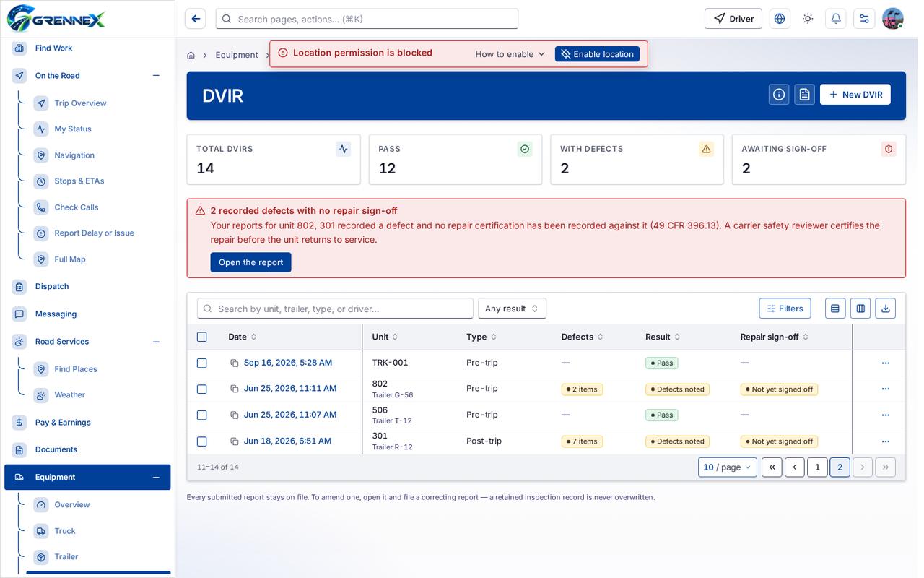Open the Filters button
924x578 pixels.
785,309
